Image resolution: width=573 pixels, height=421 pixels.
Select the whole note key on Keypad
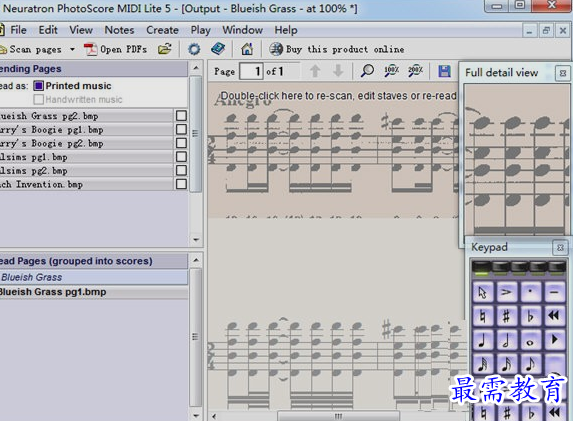pyautogui.click(x=530, y=340)
